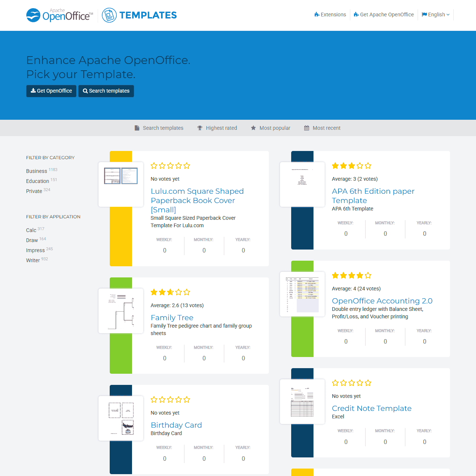Select the Impress application filter
Viewport: 476px width, 476px height.
[x=35, y=250]
